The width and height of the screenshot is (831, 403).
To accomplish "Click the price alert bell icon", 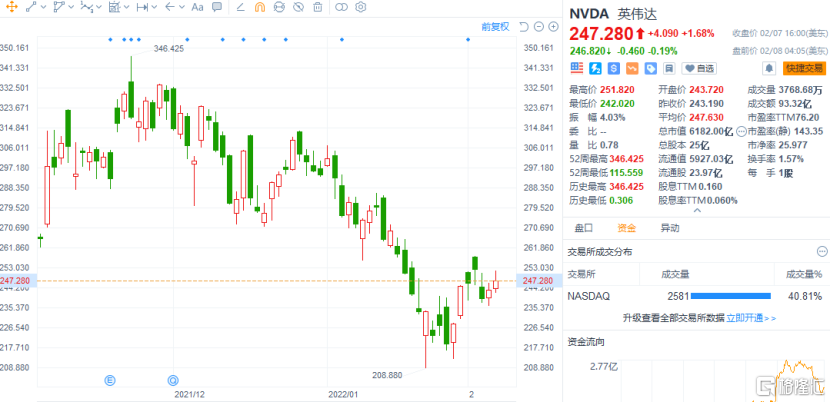I will coord(768,68).
